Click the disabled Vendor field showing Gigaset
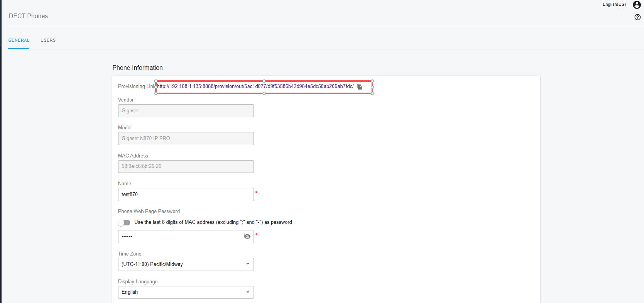644x303 pixels. point(186,111)
